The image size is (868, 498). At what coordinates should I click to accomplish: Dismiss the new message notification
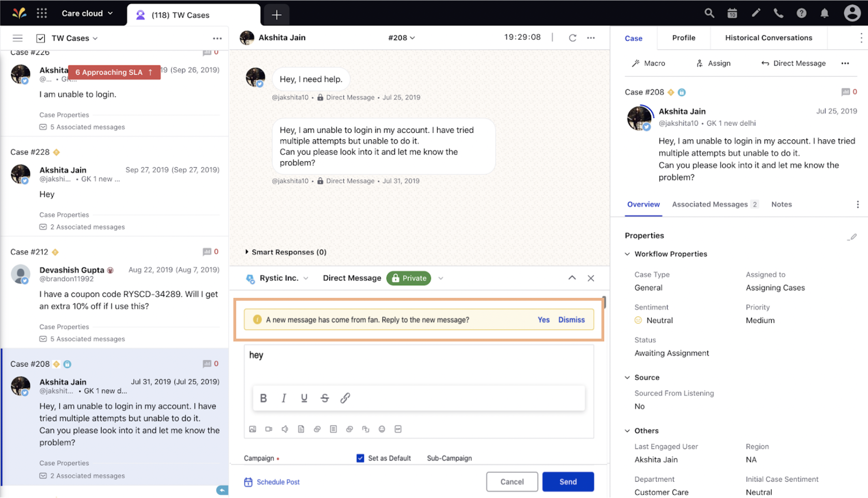pos(571,320)
